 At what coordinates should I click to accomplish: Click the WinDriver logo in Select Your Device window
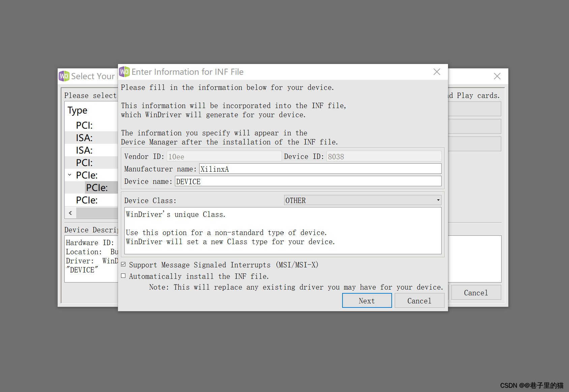[x=64, y=76]
